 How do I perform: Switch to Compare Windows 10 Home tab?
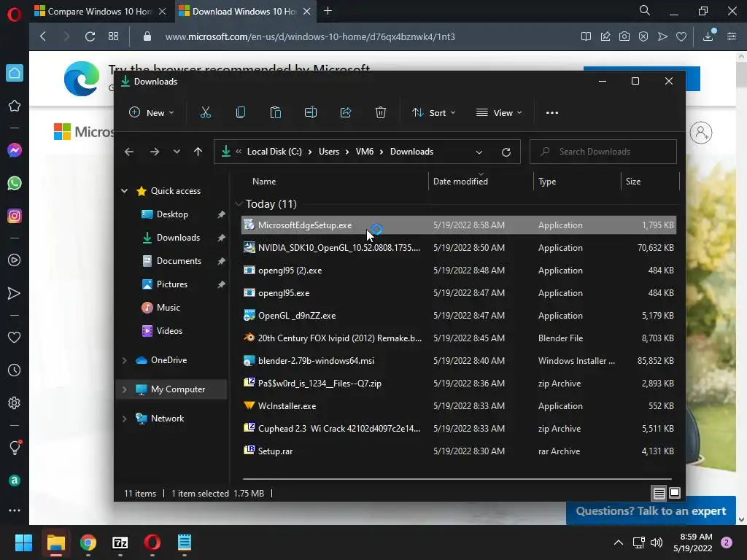click(99, 12)
